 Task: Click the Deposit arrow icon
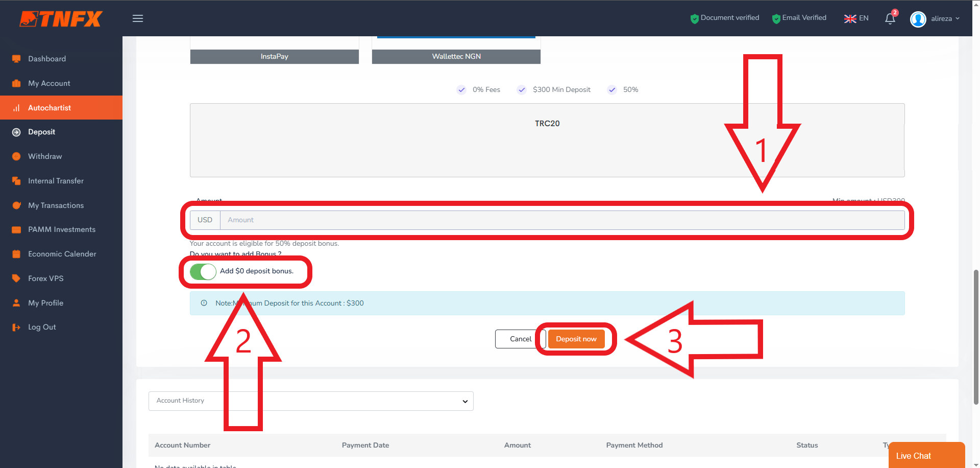click(x=16, y=132)
